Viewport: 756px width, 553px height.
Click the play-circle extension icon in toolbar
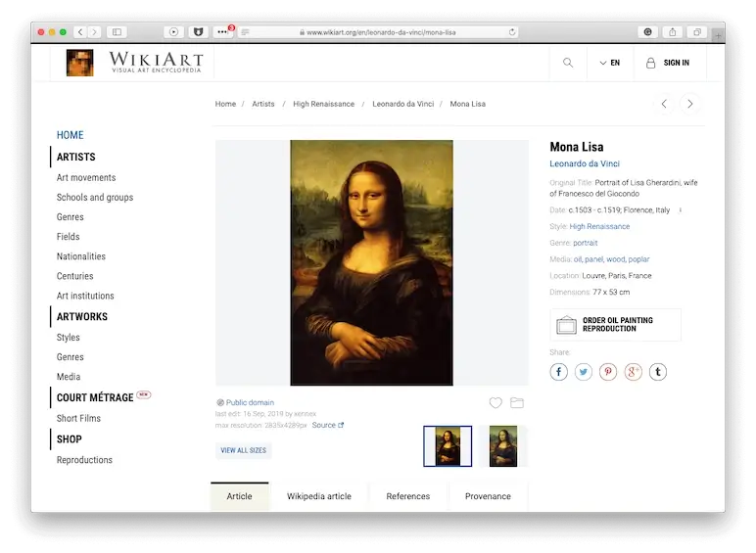point(173,32)
